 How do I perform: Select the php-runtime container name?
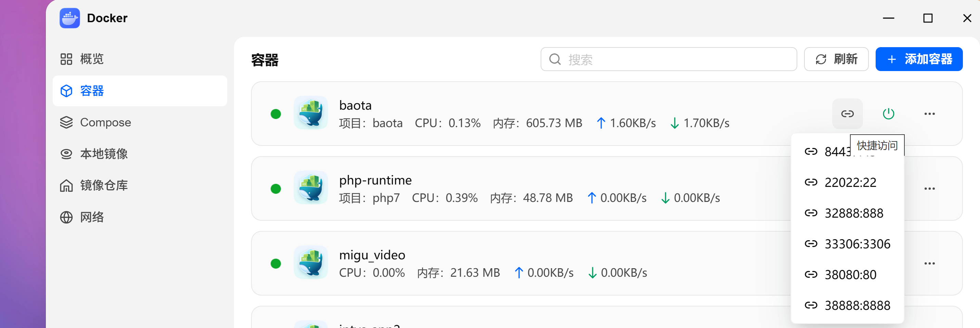click(x=375, y=180)
